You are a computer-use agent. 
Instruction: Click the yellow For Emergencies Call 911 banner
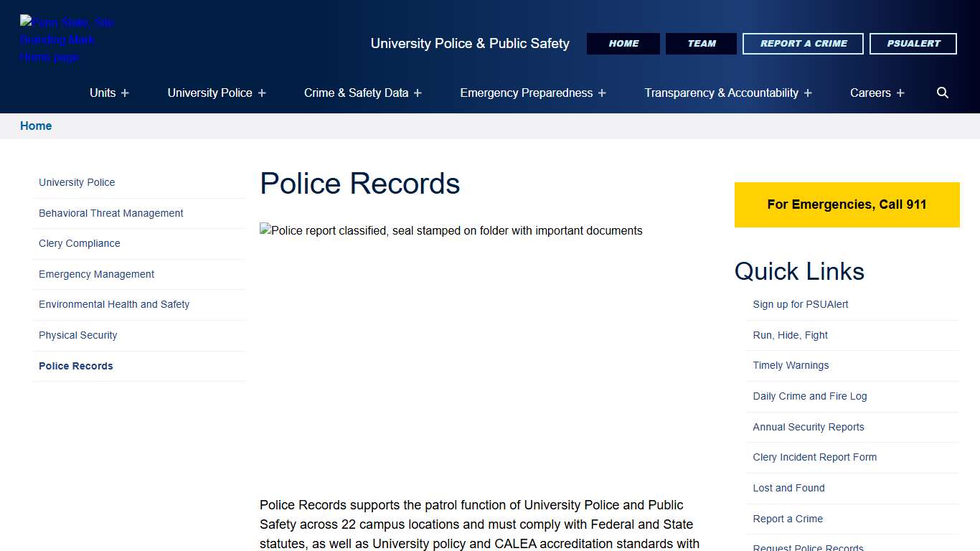pyautogui.click(x=847, y=204)
